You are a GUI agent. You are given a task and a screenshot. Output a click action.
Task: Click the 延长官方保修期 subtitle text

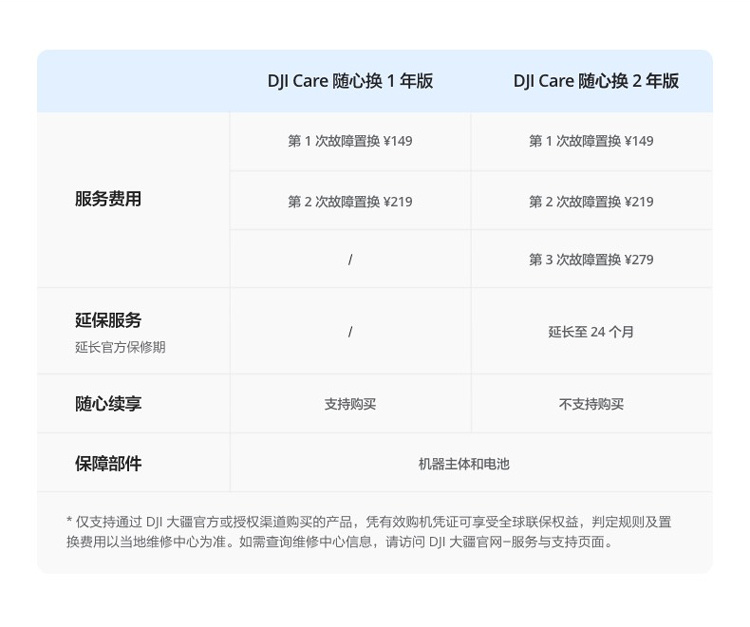120,347
